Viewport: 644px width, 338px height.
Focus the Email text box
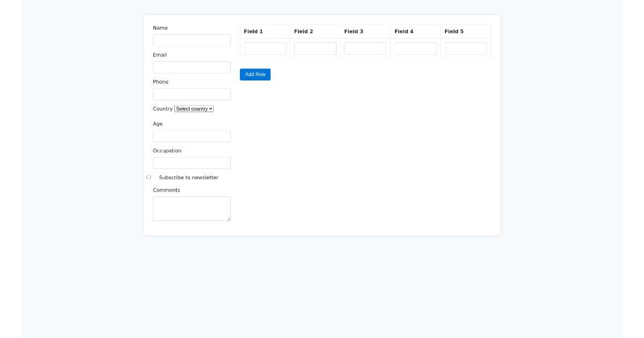[x=192, y=68]
